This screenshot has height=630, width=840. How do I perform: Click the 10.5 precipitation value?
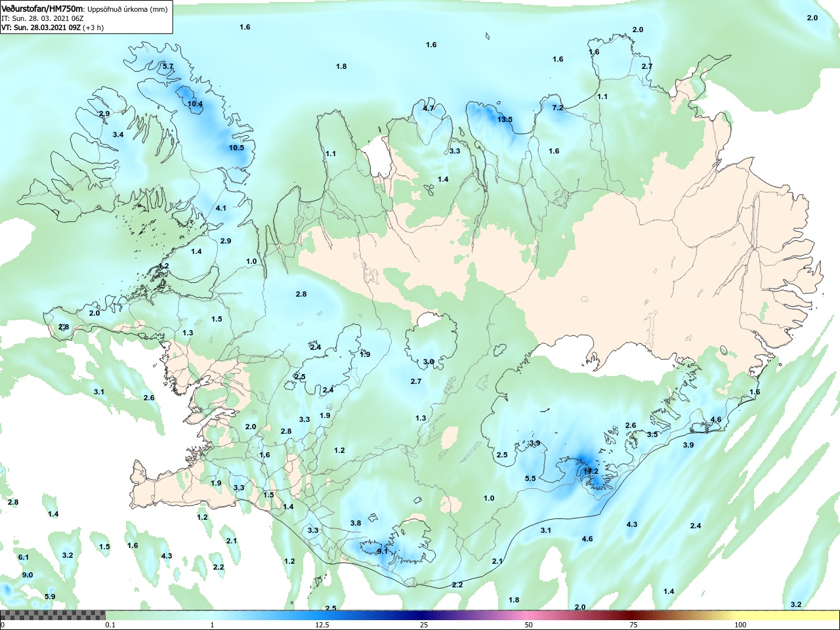pos(236,148)
